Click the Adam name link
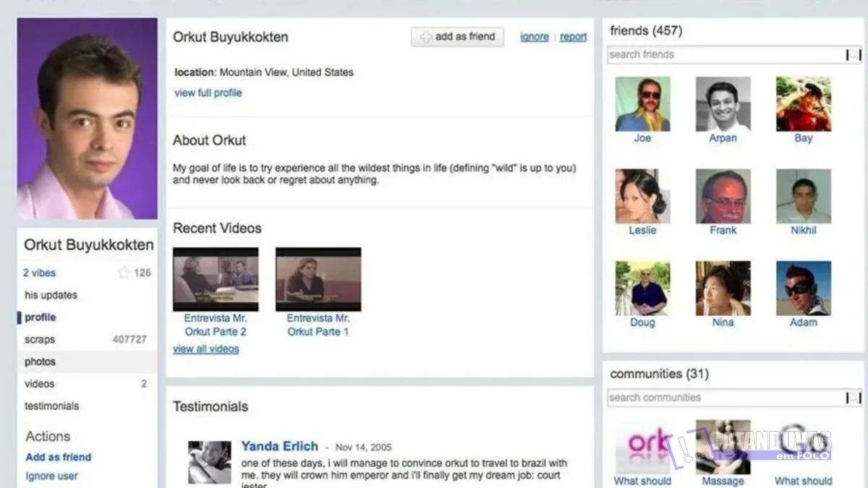This screenshot has width=868, height=488. point(804,322)
